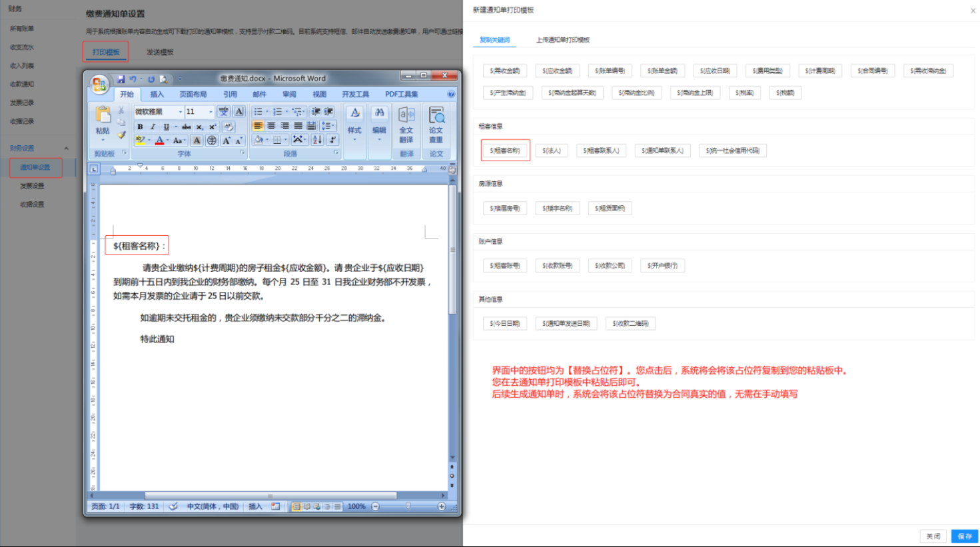
Task: Apply center paragraph alignment
Action: pyautogui.click(x=271, y=126)
